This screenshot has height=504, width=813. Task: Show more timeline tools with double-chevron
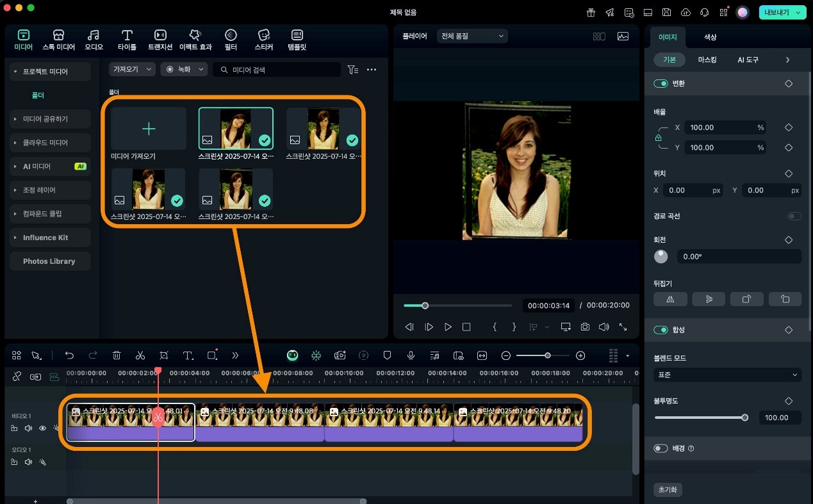[235, 355]
